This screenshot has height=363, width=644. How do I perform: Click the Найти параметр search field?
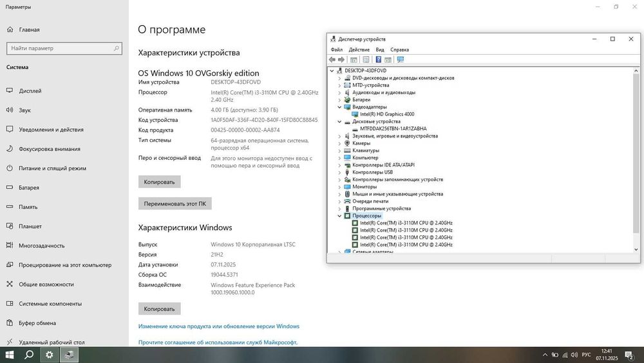click(64, 48)
